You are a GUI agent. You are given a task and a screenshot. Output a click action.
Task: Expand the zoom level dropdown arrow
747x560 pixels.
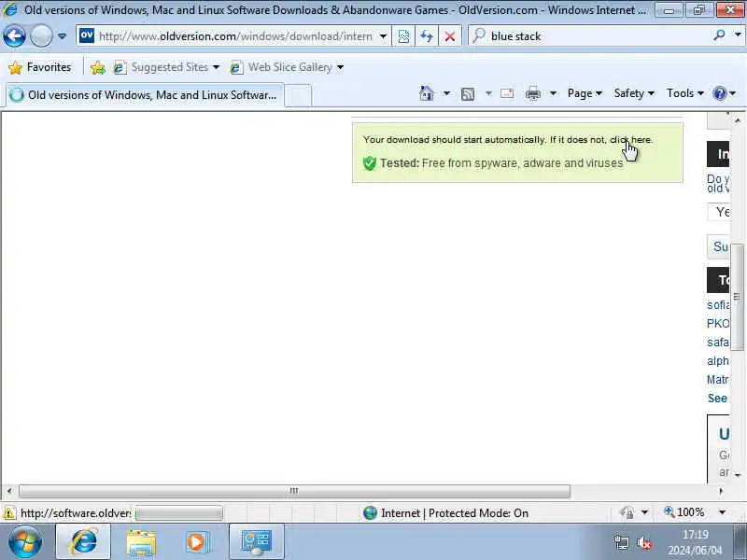point(722,512)
